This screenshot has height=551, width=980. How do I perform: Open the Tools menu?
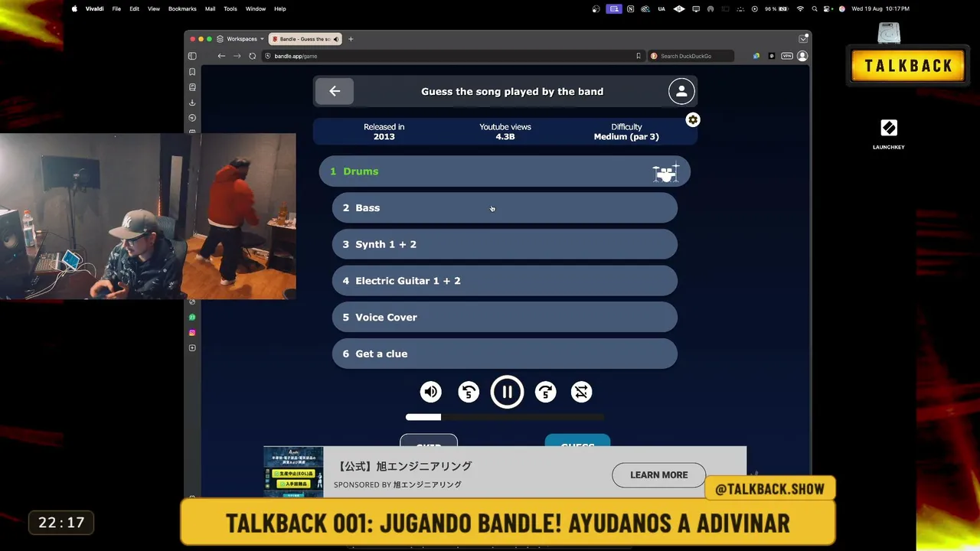point(230,9)
